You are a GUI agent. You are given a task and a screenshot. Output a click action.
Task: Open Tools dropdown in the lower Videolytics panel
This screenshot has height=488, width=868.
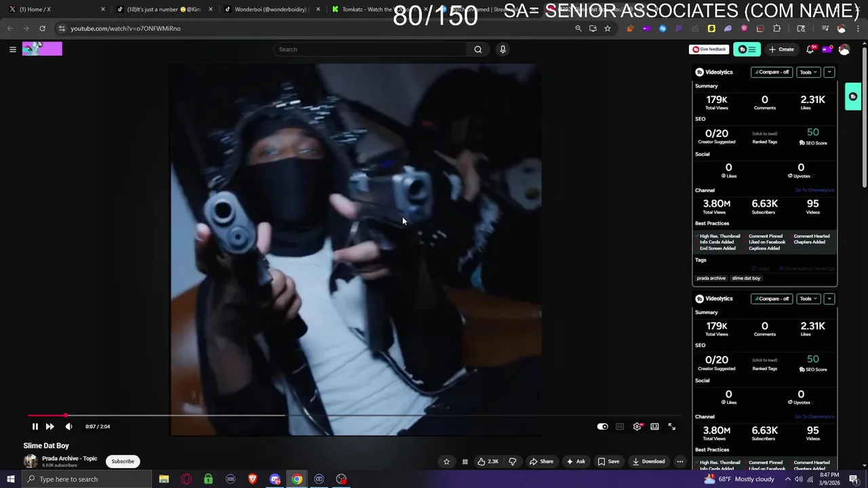pos(808,299)
